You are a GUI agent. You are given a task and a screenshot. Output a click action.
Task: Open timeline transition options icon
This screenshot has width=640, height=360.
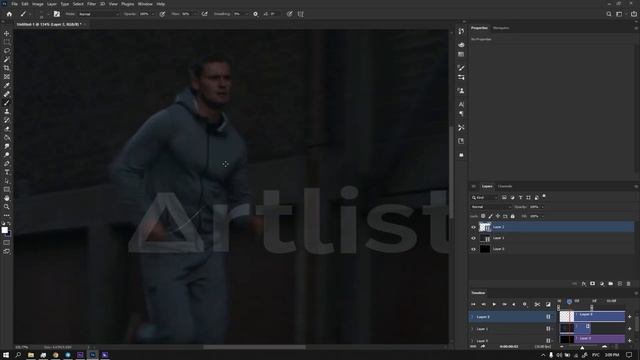[x=548, y=304]
